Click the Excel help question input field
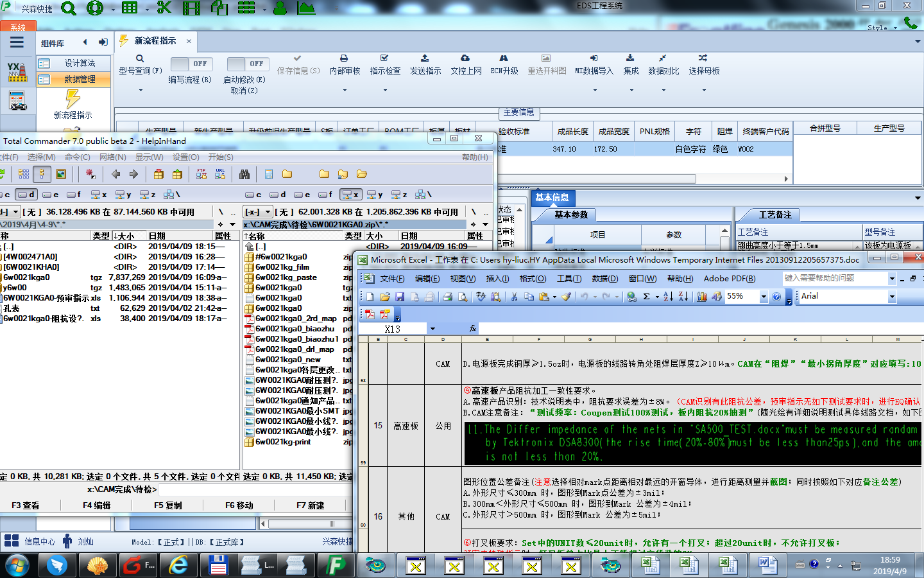The height and width of the screenshot is (578, 924). (x=835, y=278)
